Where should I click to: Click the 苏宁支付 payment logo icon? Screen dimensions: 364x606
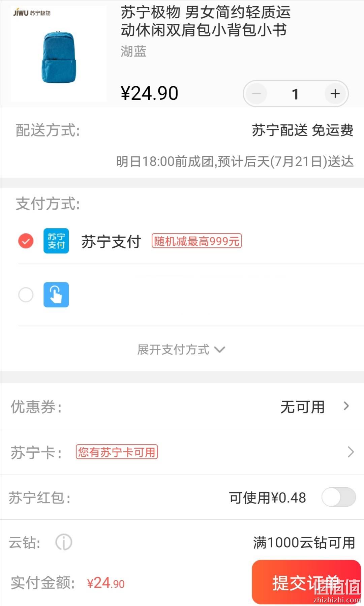(56, 241)
